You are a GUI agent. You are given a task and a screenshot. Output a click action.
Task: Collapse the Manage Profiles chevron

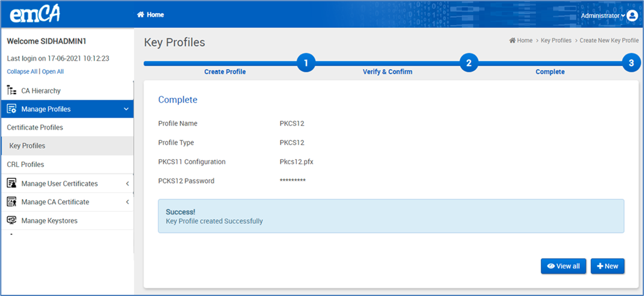point(126,109)
